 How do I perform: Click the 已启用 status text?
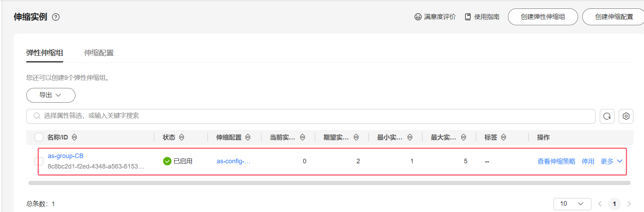click(183, 161)
